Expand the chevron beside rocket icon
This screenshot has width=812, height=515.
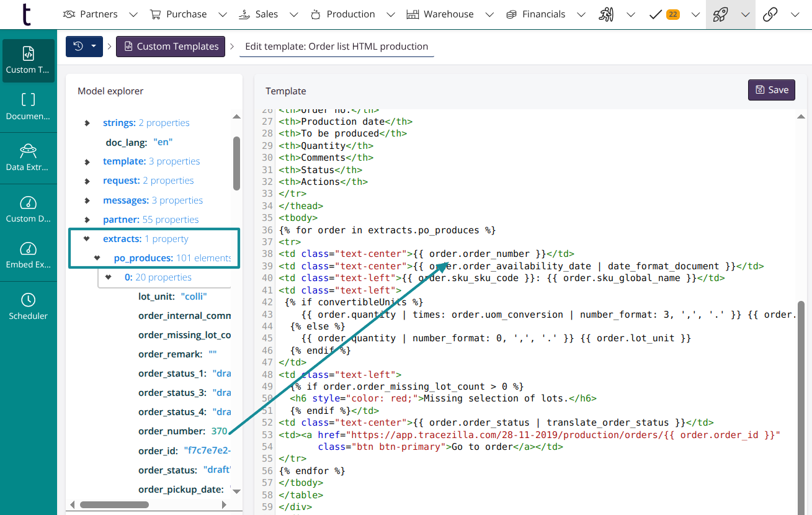(745, 14)
